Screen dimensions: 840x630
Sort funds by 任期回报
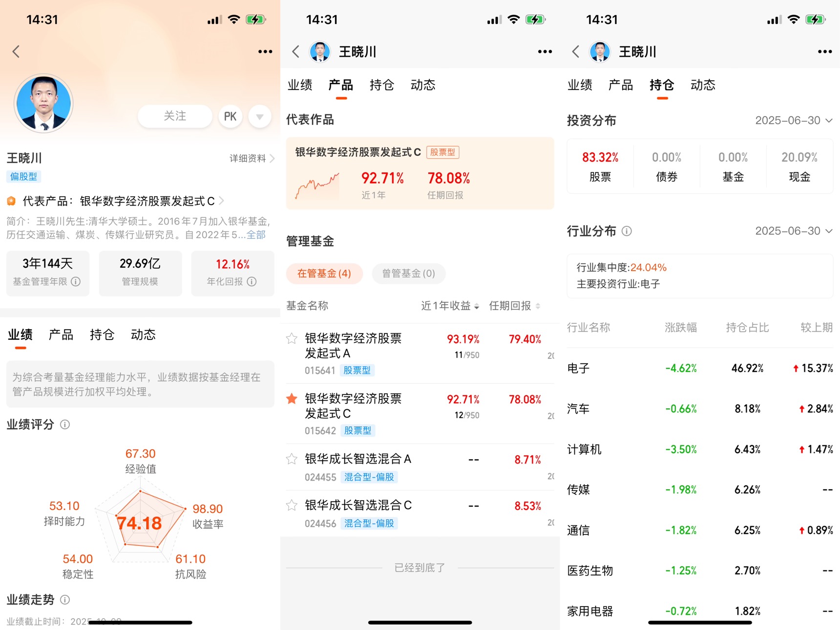point(515,306)
